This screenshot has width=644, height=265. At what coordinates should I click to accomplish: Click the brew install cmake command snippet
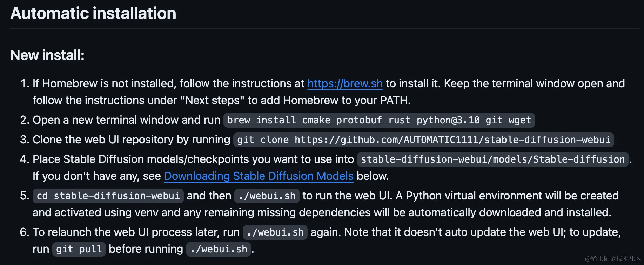(379, 120)
